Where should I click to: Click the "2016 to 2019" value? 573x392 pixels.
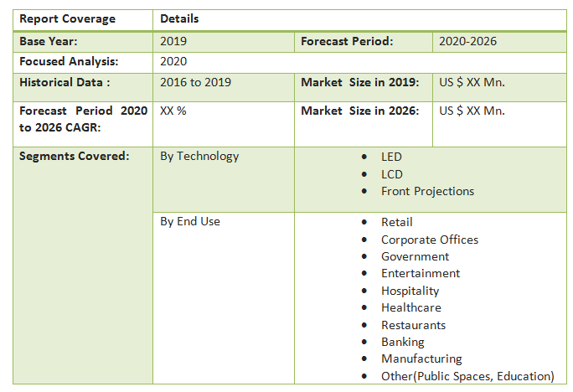[x=196, y=83]
